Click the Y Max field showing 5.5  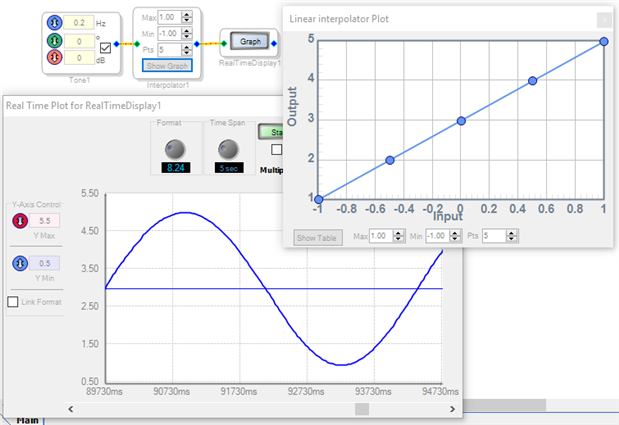click(x=44, y=221)
